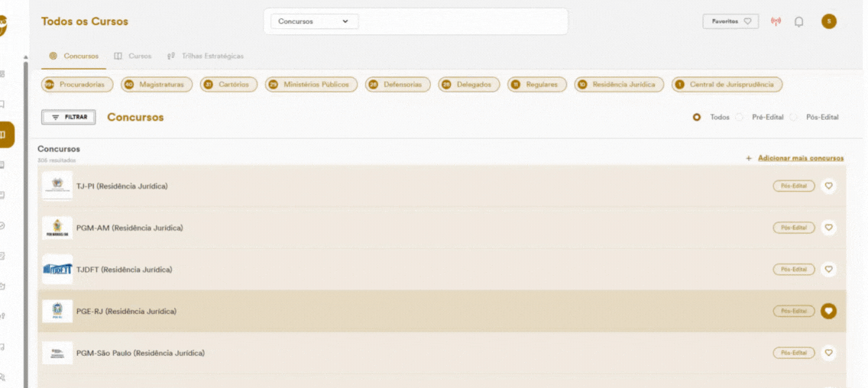Open the Concursos search-type dropdown
868x388 pixels.
click(x=315, y=21)
